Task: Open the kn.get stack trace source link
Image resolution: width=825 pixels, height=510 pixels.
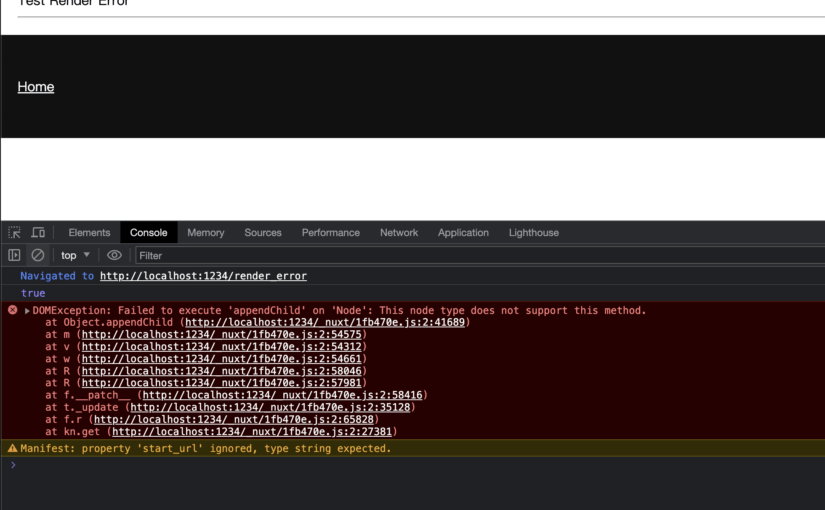Action: coord(253,431)
